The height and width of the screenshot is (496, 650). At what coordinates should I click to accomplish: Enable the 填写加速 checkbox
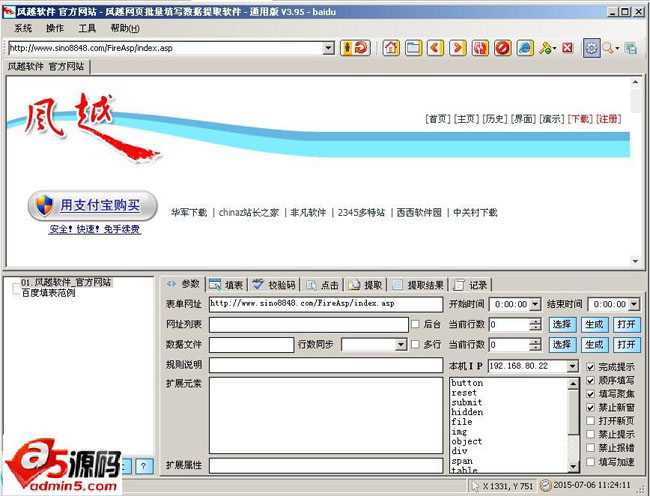tap(591, 462)
